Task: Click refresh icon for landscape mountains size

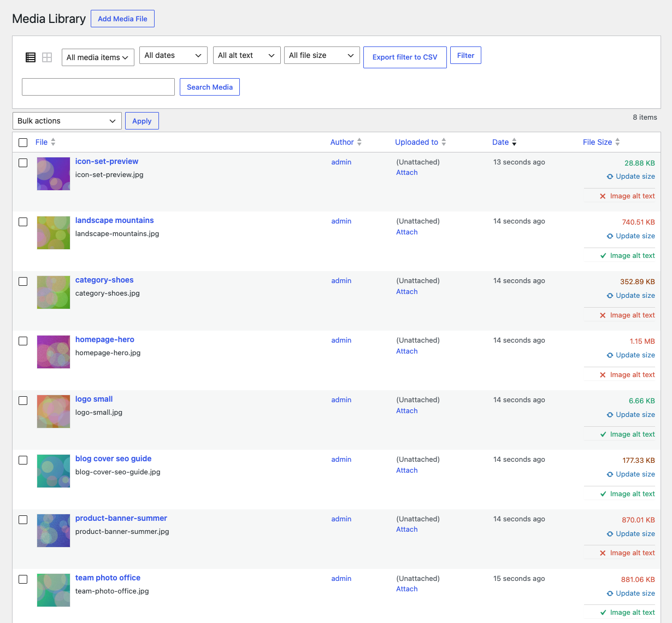Action: click(610, 236)
